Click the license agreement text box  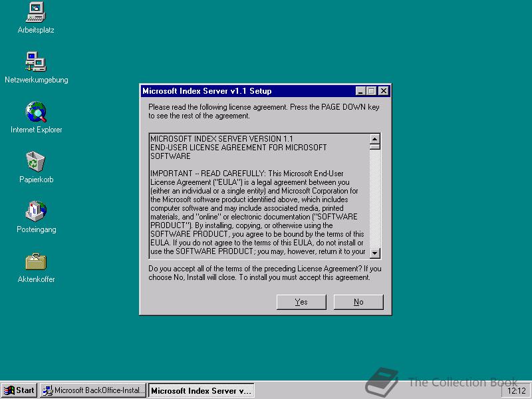259,196
